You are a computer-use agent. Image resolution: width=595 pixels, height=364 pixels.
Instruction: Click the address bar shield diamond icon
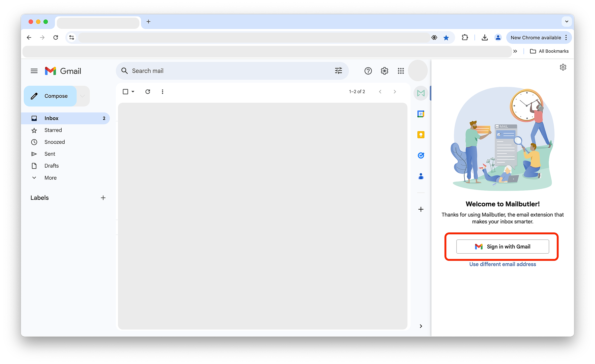pos(434,37)
